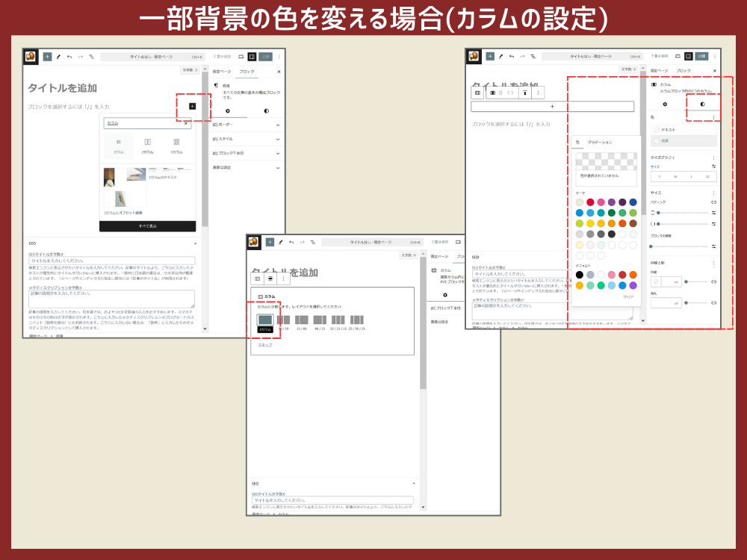The height and width of the screenshot is (560, 747).
Task: Select the 25 / 50 / 25 column layout
Action: (357, 320)
